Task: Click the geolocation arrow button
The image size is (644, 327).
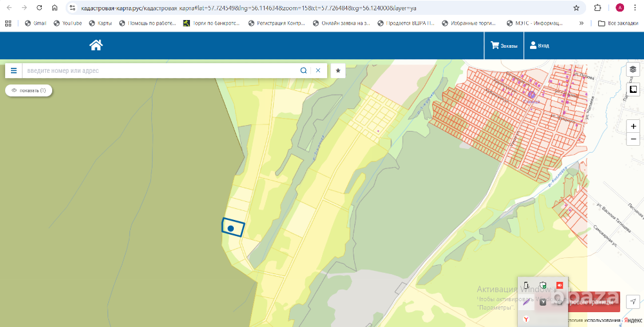Action: pyautogui.click(x=633, y=302)
